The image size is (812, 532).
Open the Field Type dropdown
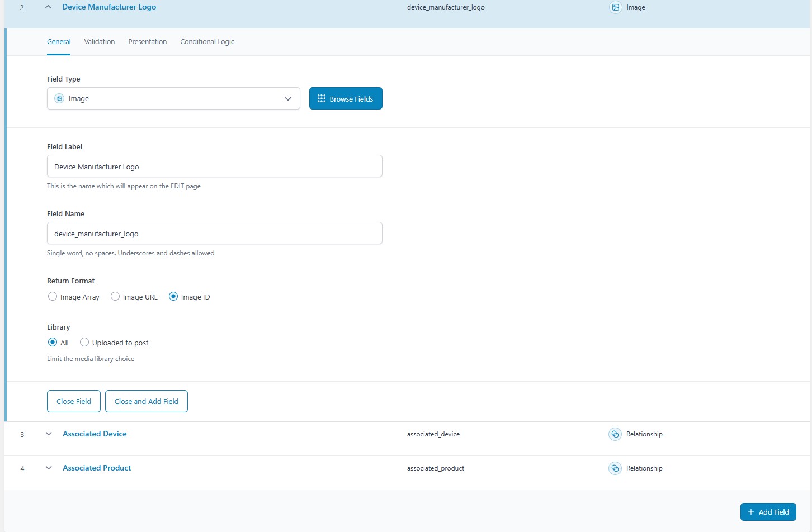[x=173, y=98]
